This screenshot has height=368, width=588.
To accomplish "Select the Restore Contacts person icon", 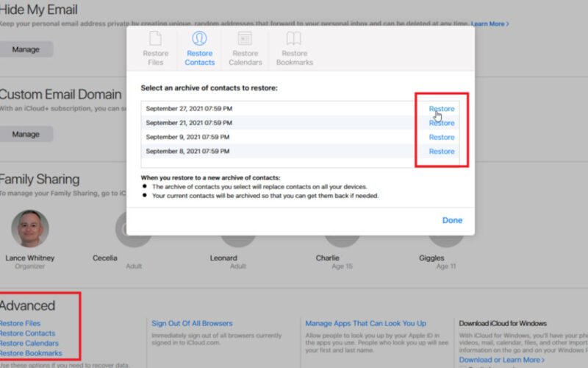I will [199, 38].
